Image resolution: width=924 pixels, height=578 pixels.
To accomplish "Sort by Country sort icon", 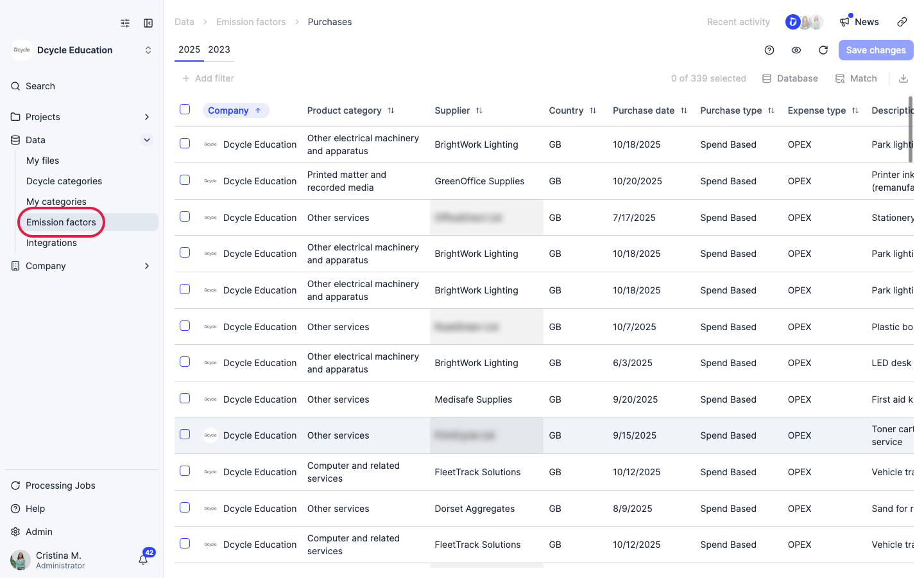I will (593, 110).
